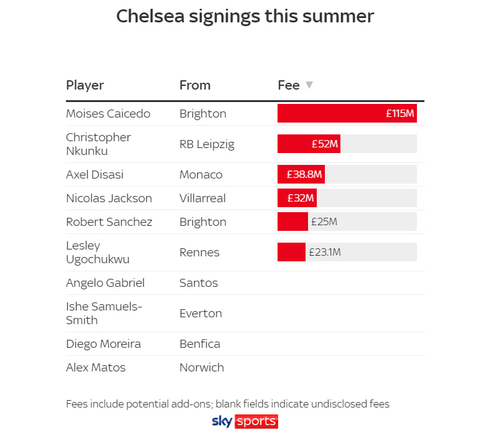Select the £52M fee bar
Image resolution: width=491 pixels, height=448 pixels.
pos(309,144)
